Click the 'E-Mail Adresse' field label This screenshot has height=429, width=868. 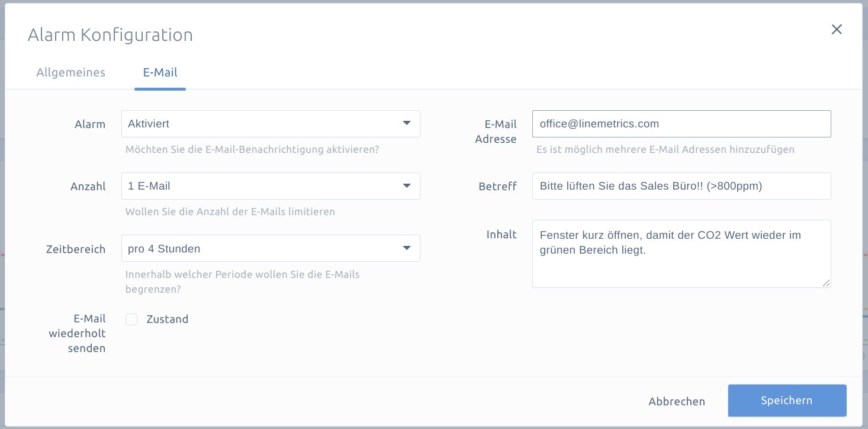(x=496, y=132)
